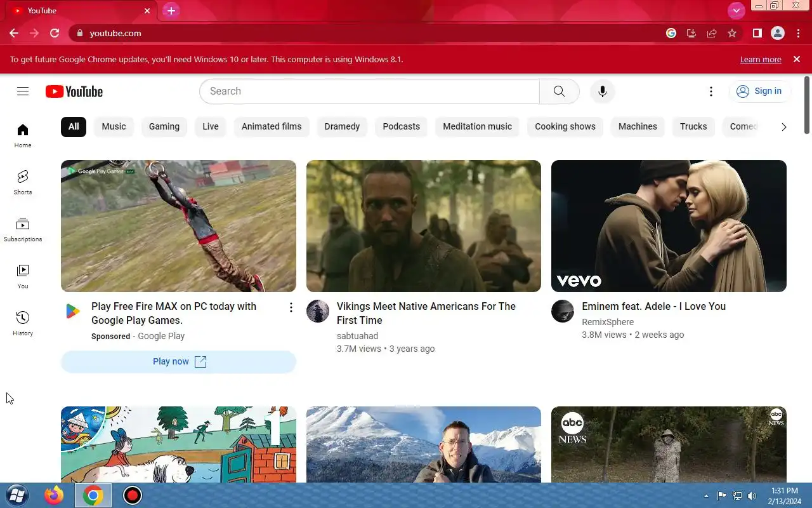Open Shorts in the sidebar

[x=23, y=182]
